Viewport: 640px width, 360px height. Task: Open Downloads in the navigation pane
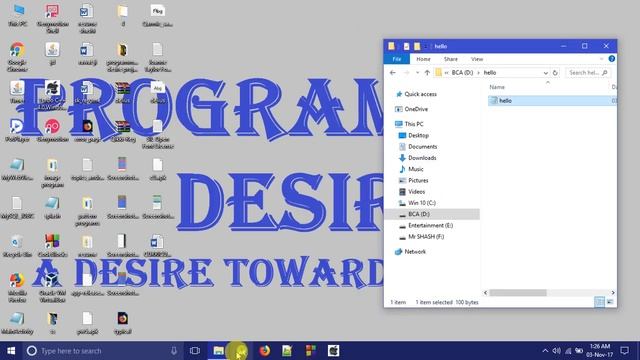[422, 158]
